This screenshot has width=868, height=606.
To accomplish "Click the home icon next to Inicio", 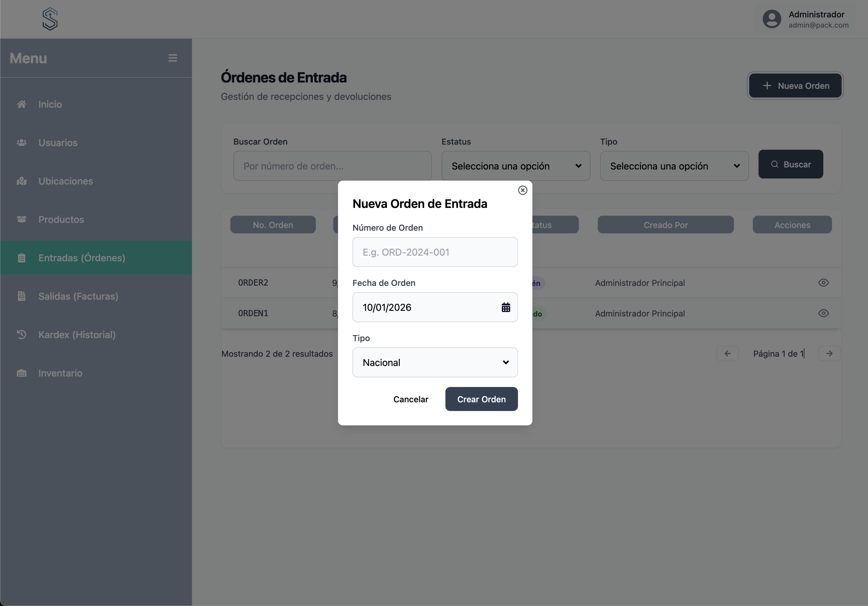I will click(22, 104).
